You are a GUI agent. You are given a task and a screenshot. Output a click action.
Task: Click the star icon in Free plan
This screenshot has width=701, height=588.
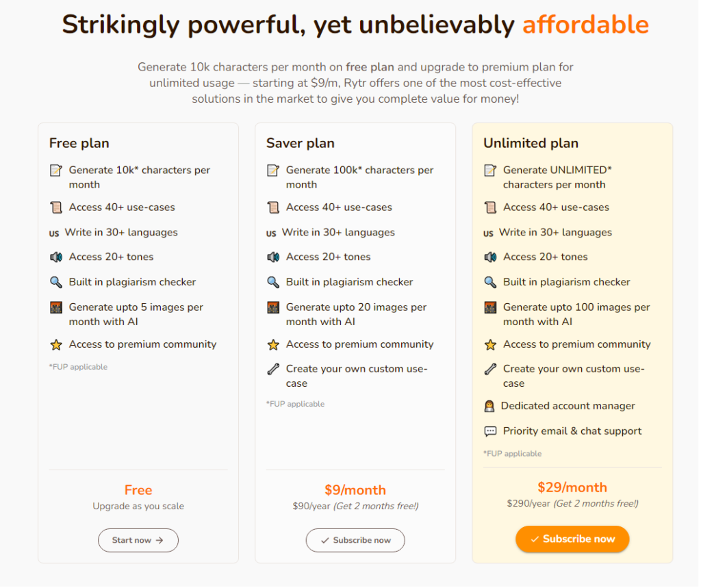click(56, 344)
